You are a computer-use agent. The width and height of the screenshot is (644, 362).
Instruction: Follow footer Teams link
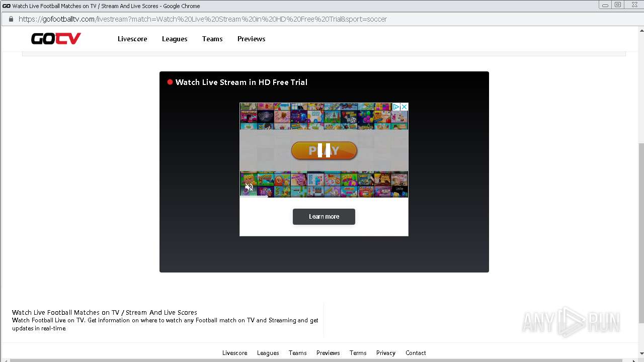click(x=298, y=353)
